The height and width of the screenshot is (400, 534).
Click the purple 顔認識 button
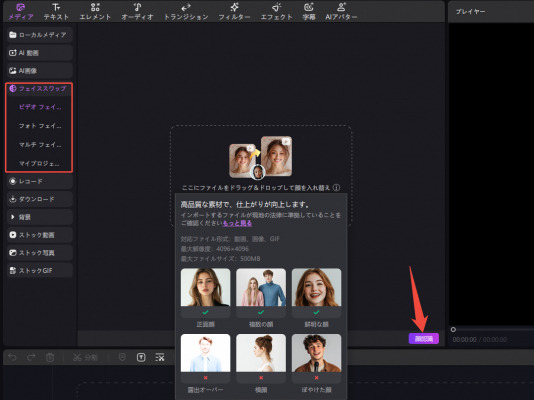click(x=424, y=339)
